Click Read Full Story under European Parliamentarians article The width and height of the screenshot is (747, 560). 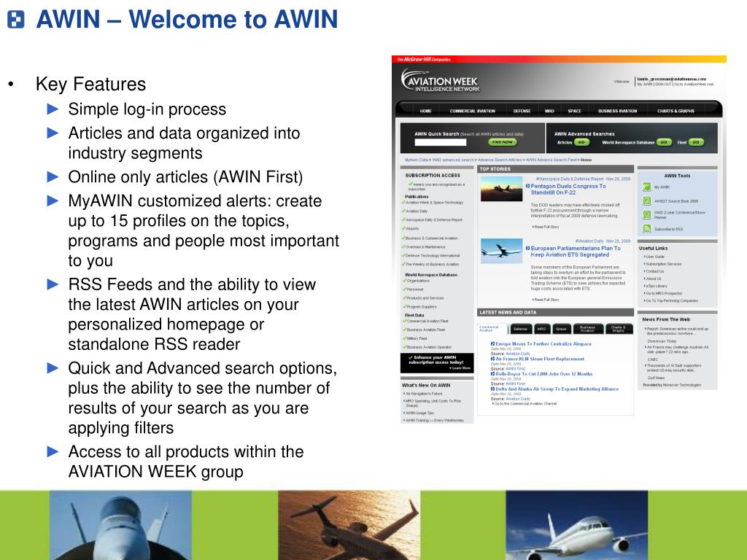click(x=546, y=300)
